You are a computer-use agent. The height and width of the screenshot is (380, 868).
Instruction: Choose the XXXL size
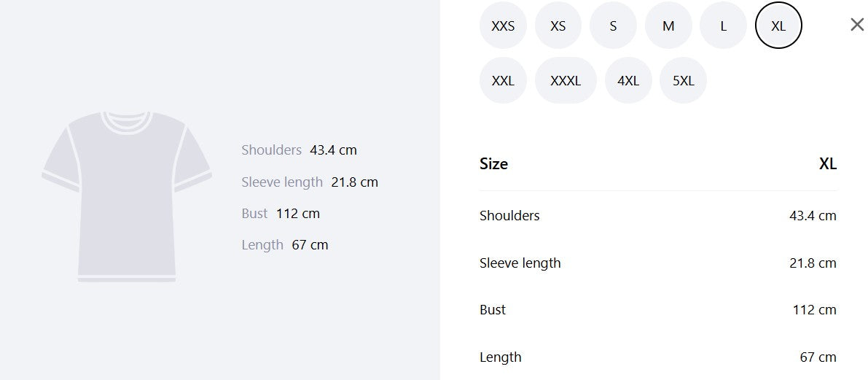coord(566,80)
